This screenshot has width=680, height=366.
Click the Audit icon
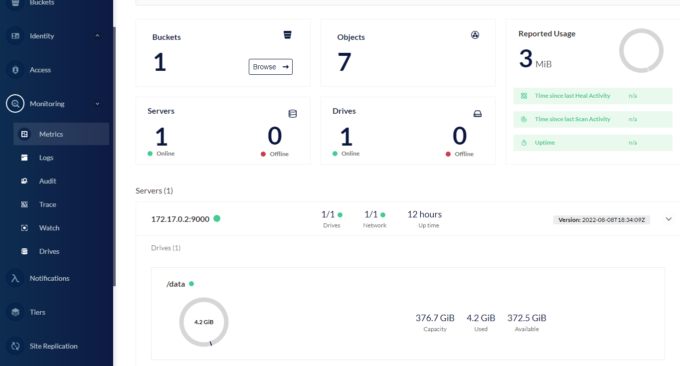click(x=24, y=181)
